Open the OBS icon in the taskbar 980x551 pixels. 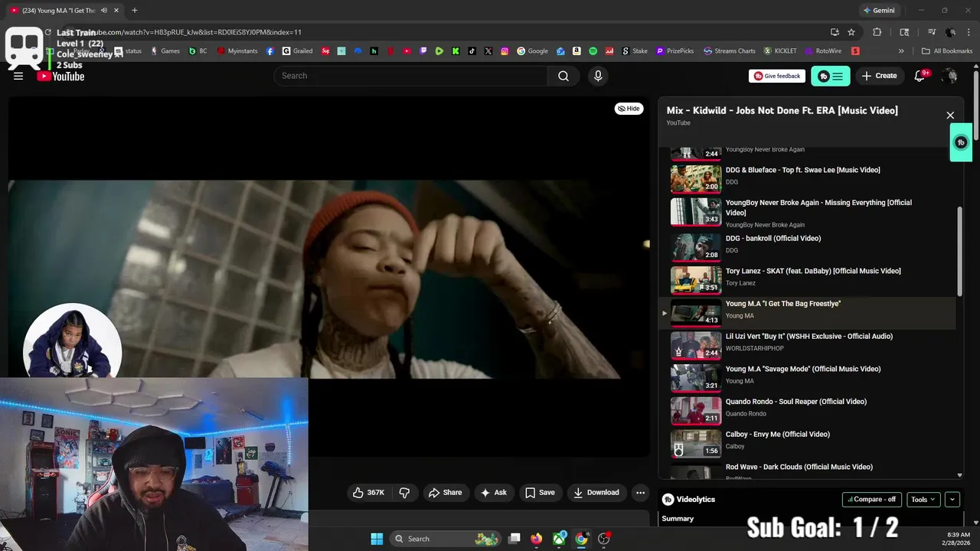pyautogui.click(x=604, y=539)
